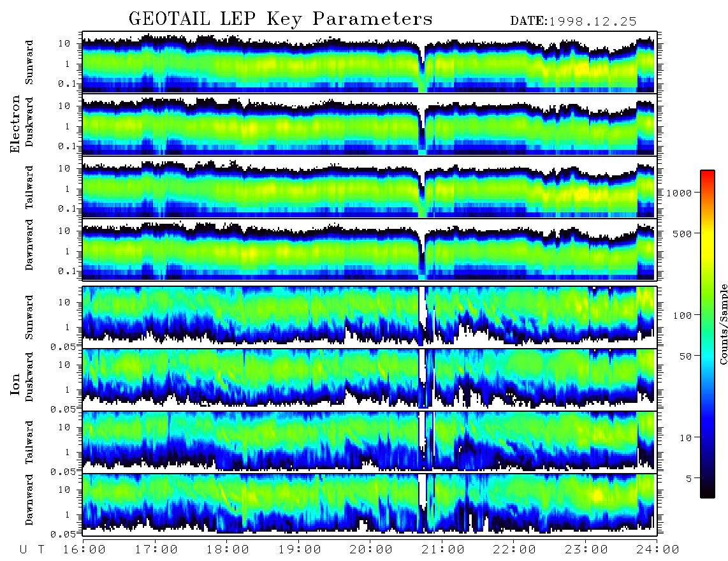
Task: Click inside the Electron Dawnward spectrogram panel
Action: (370, 249)
